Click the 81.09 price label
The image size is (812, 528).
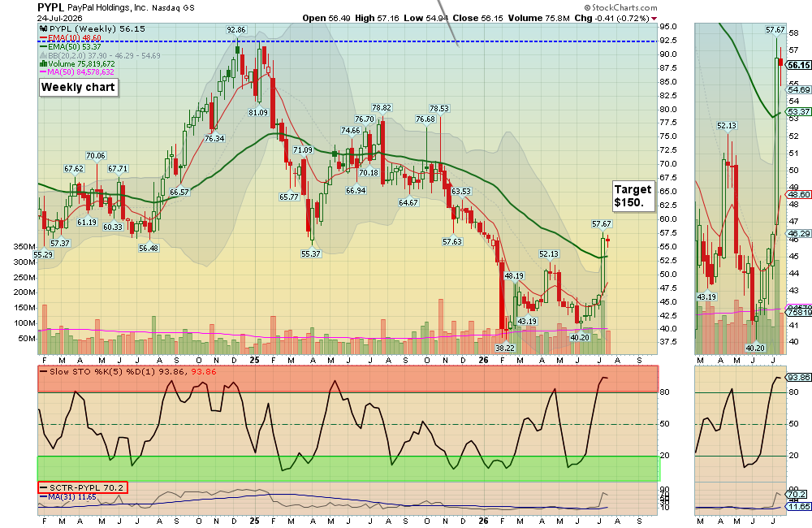[x=258, y=112]
